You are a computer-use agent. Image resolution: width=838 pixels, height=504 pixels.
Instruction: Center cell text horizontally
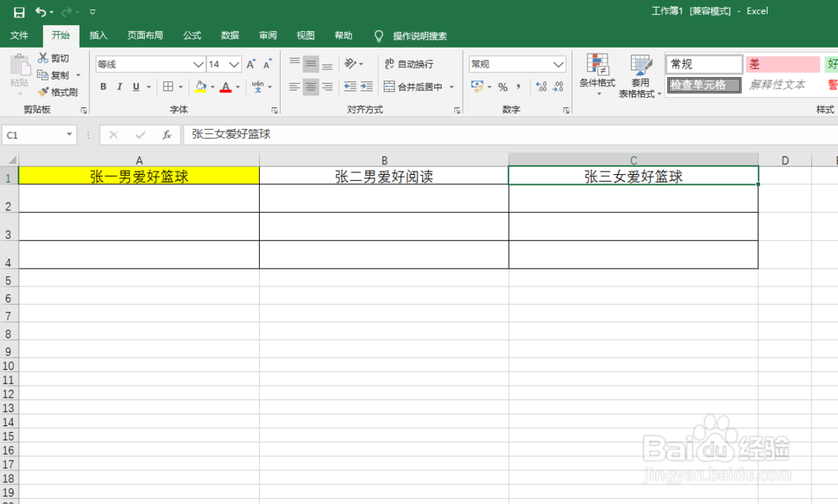311,86
